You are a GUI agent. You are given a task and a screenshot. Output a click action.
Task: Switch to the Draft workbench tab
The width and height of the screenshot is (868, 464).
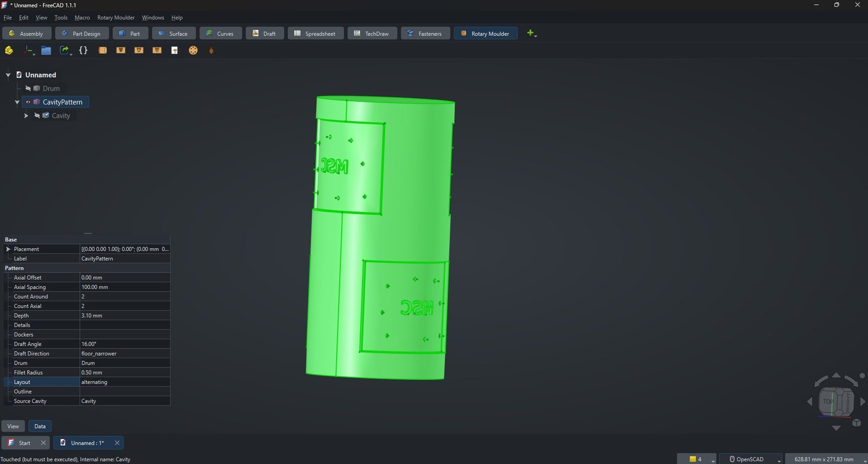[265, 34]
